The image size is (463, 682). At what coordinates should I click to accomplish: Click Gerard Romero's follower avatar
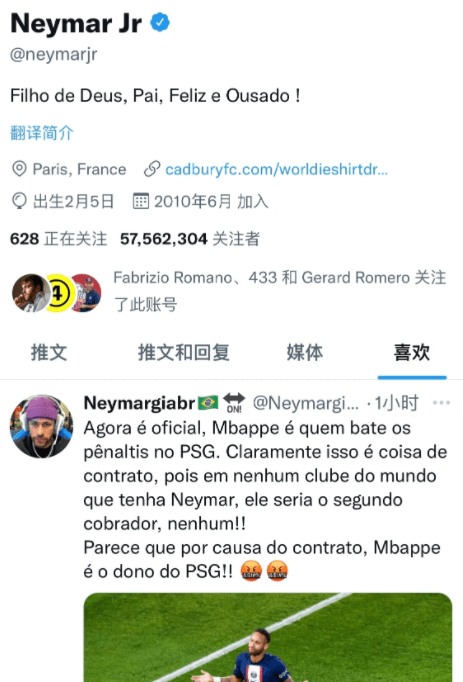(87, 293)
